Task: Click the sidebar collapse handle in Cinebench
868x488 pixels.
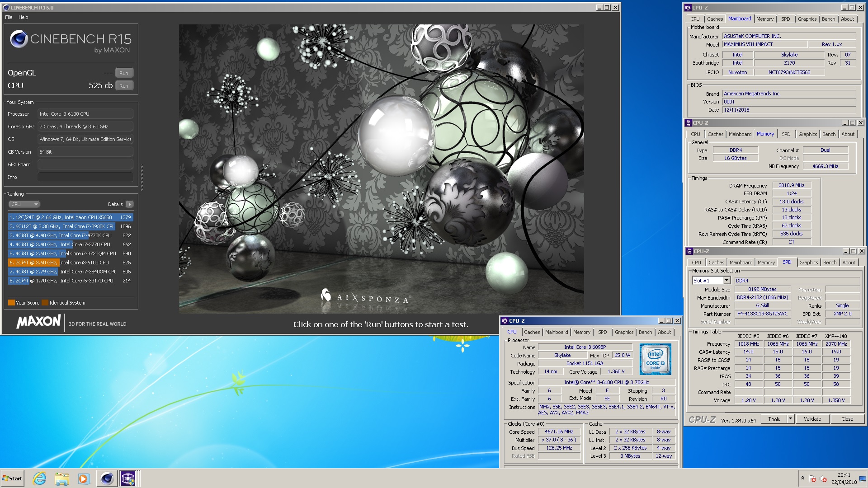Action: pos(142,178)
